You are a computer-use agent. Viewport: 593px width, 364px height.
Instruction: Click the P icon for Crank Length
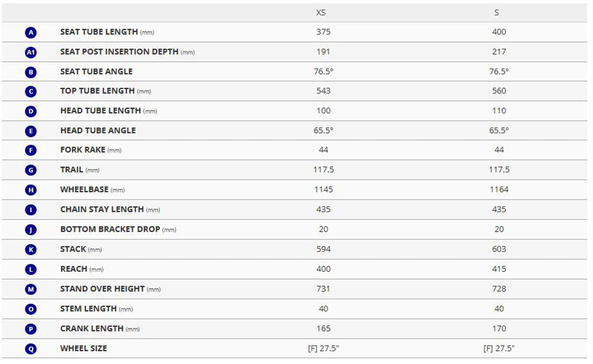click(x=31, y=329)
